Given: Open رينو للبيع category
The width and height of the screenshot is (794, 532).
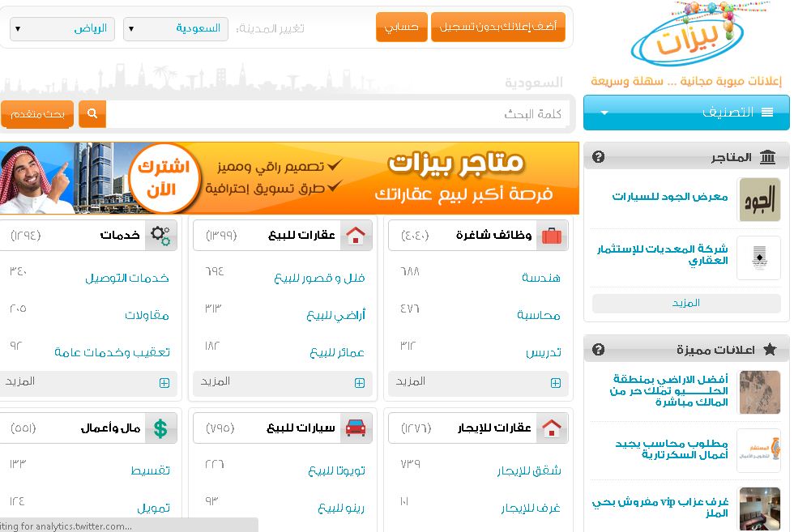Looking at the screenshot, I should (341, 509).
